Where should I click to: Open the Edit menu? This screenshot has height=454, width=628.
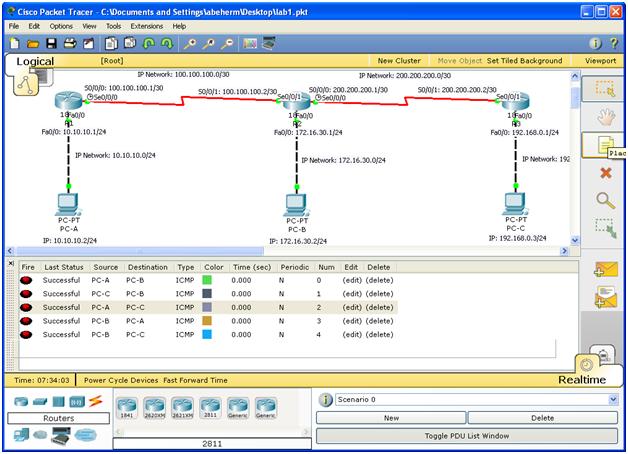point(34,26)
